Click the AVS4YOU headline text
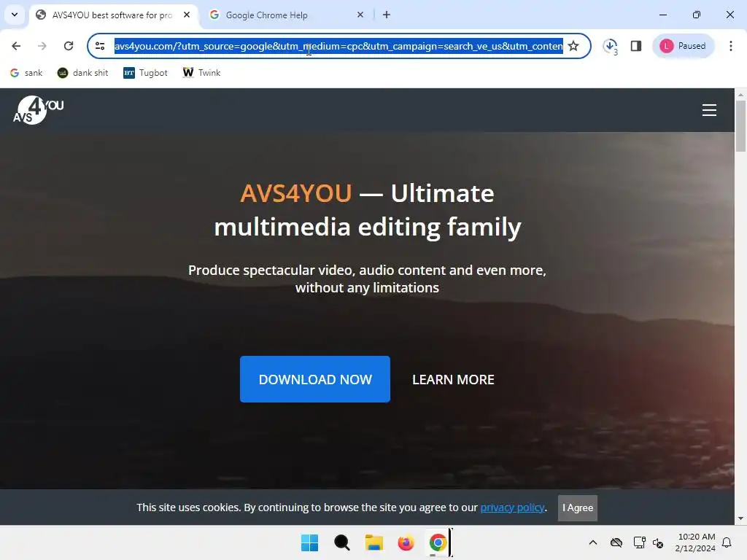 (x=368, y=210)
